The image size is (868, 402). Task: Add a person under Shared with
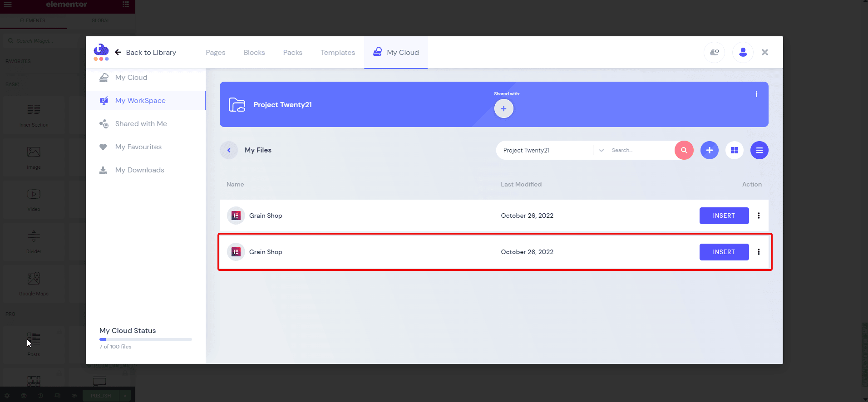point(504,108)
